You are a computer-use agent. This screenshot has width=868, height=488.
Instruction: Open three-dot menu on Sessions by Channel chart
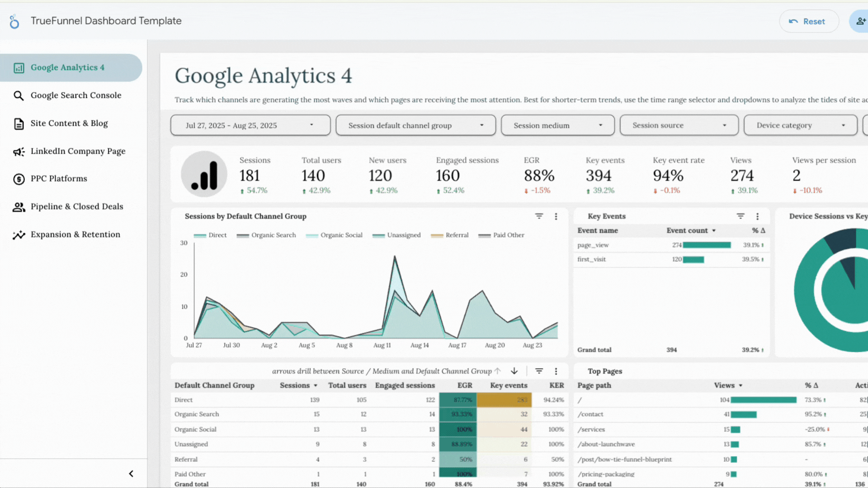[556, 216]
